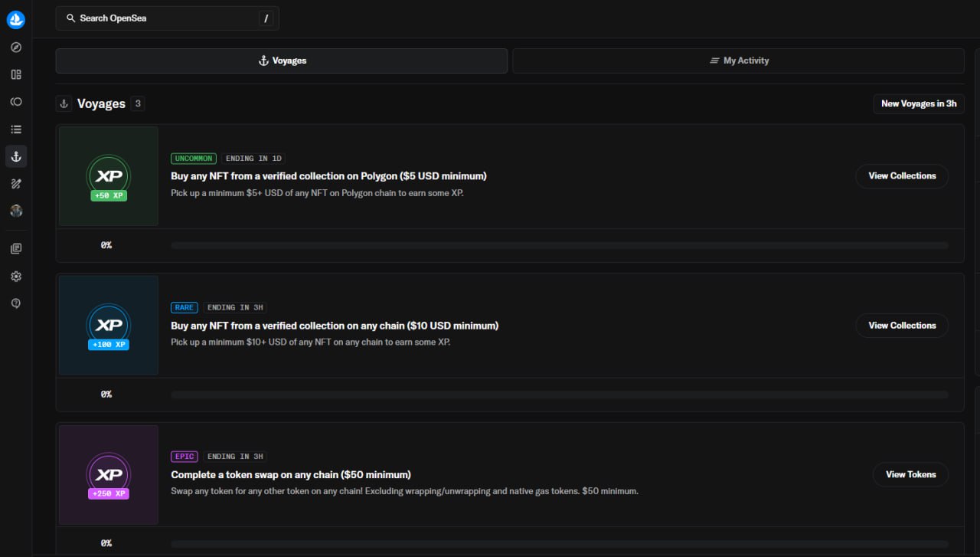Click View Collections for the Polygon voyage
980x557 pixels.
[x=902, y=176]
